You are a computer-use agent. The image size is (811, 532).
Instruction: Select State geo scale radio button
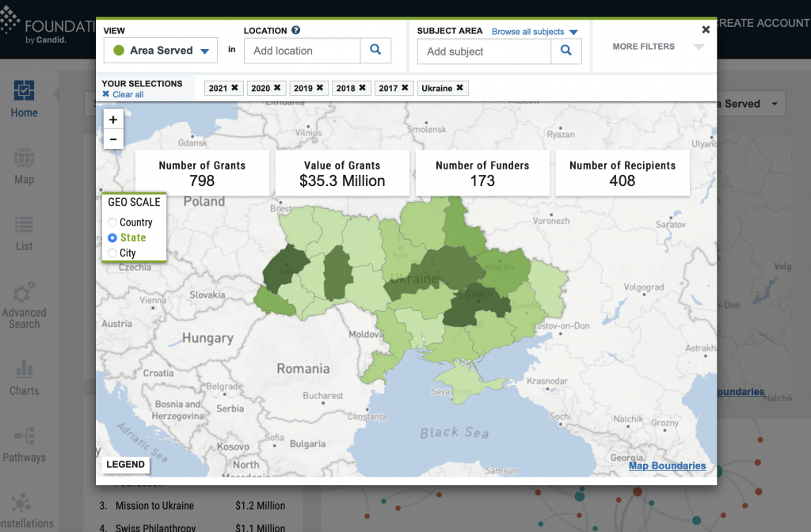[112, 237]
